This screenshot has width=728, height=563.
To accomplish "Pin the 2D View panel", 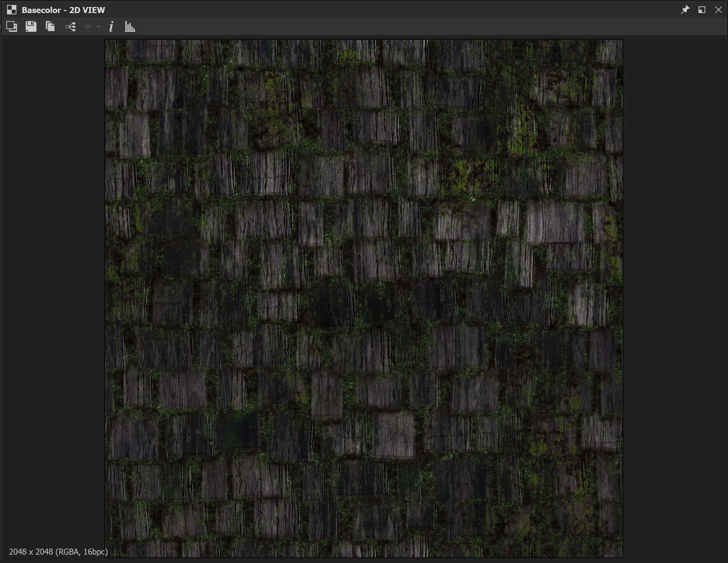I will click(685, 10).
